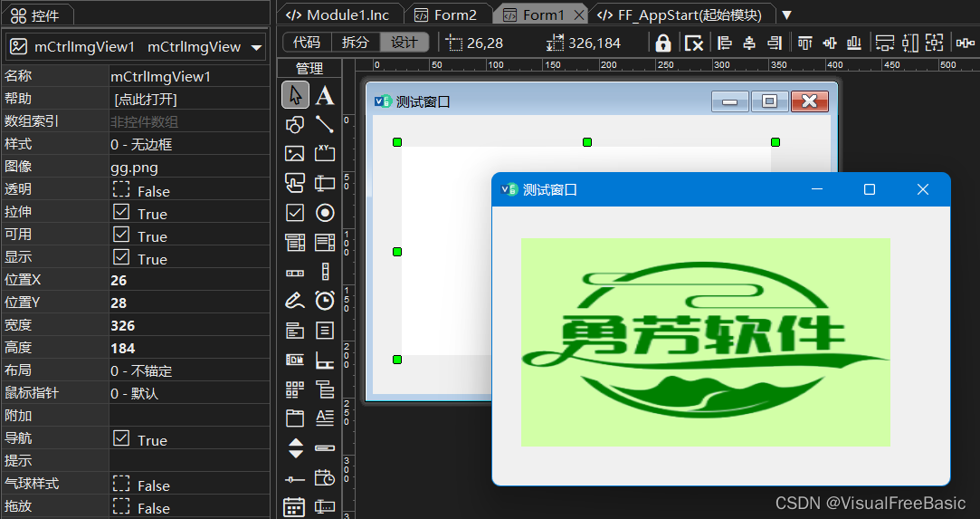Toggle the 透明 checkbox
Image resolution: width=980 pixels, height=519 pixels.
121,188
